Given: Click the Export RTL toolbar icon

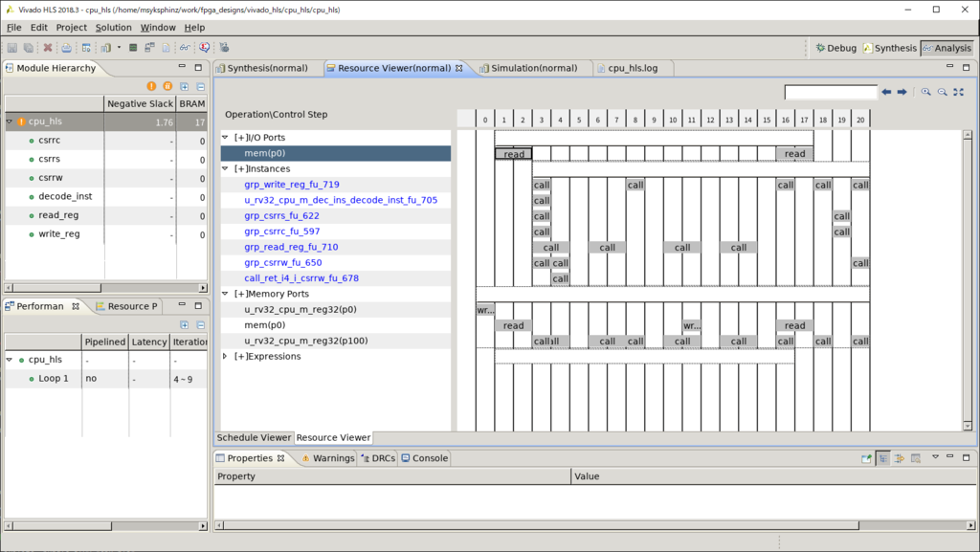Looking at the screenshot, I should [149, 48].
